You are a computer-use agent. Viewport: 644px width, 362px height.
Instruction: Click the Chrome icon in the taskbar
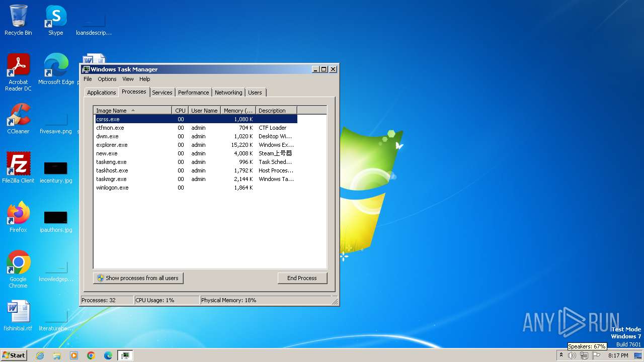pos(91,355)
